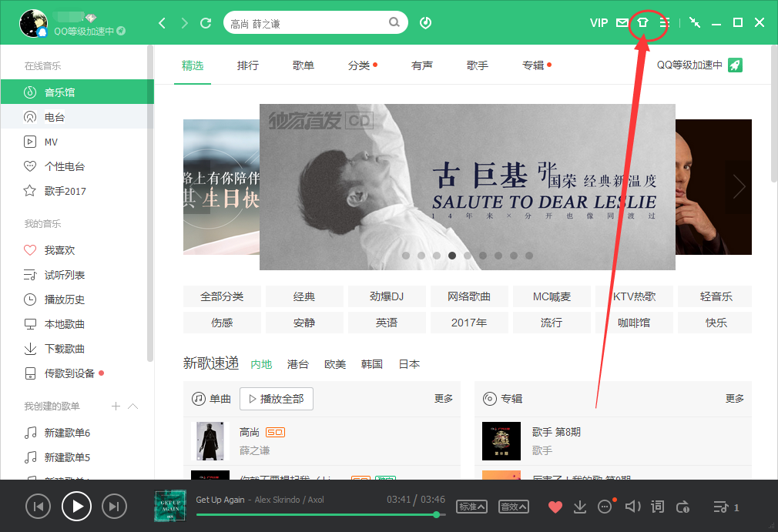Show lyrics with the 词 icon
This screenshot has width=778, height=532.
tap(657, 507)
